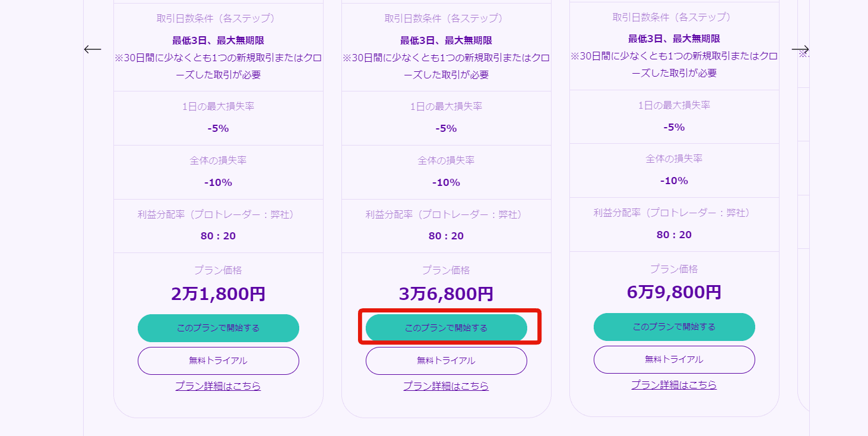Click the -5% daily loss in the third card
This screenshot has width=868, height=436.
pos(674,127)
